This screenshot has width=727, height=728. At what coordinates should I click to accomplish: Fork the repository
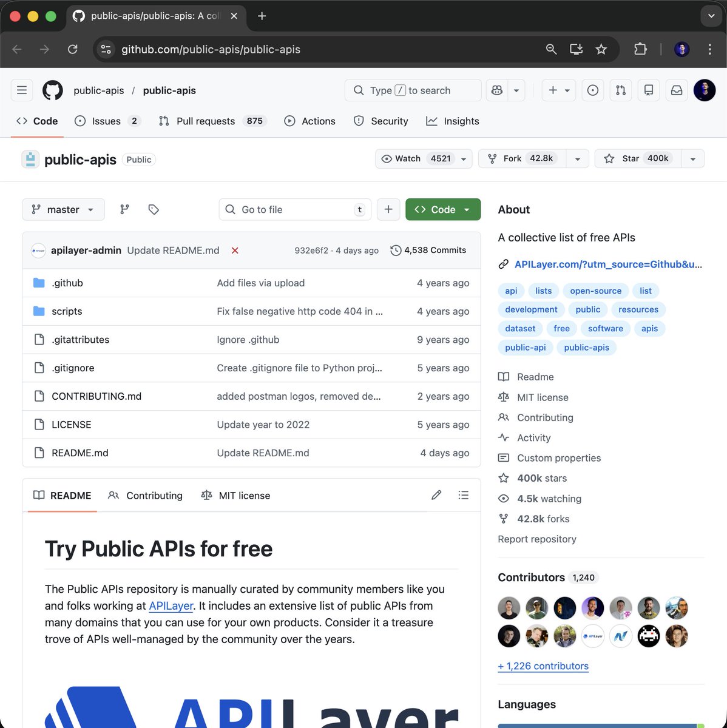(522, 158)
